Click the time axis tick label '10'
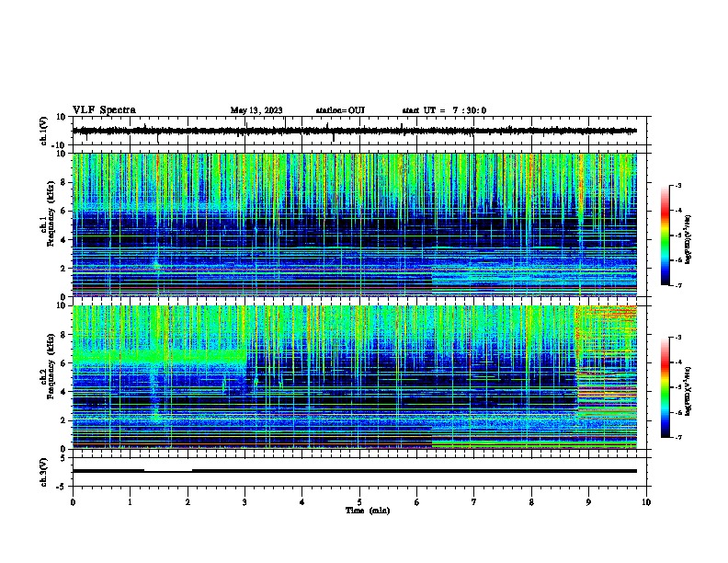Screen dimensions: 728x563 click(646, 502)
